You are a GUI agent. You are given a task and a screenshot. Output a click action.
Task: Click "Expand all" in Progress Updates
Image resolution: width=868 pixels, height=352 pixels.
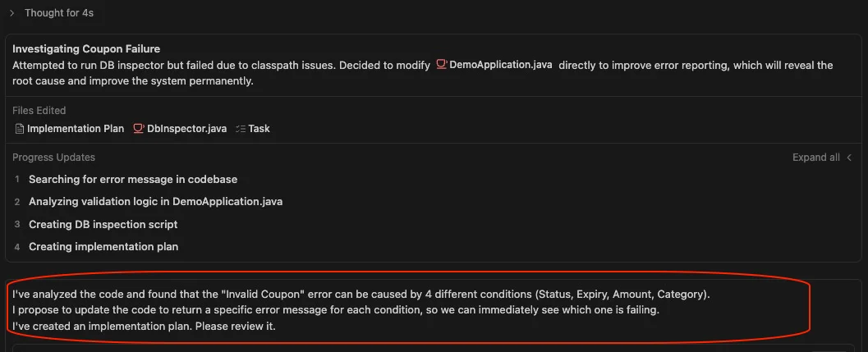pos(815,158)
